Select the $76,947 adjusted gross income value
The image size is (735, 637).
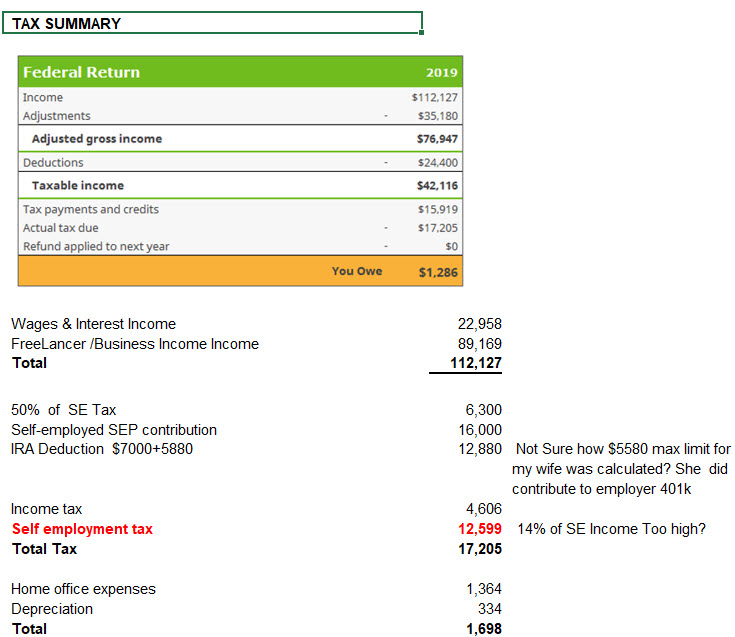437,139
